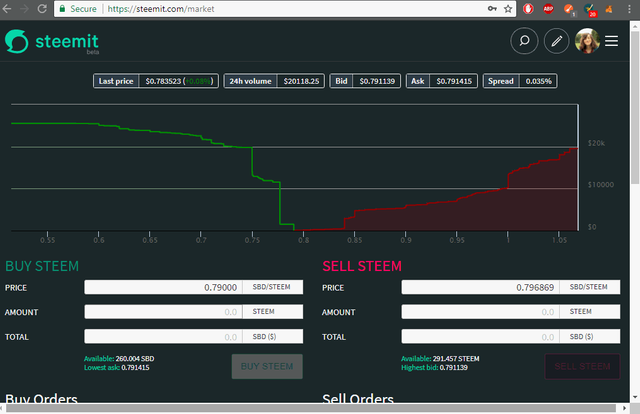The image size is (640, 414).
Task: Click the Bid value $0.791139
Action: (x=377, y=81)
